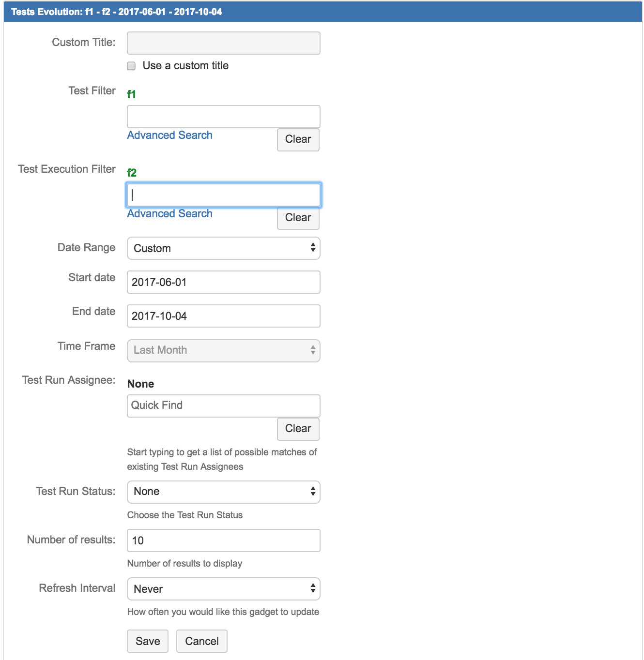This screenshot has width=644, height=660.
Task: Cancel the gadget configuration
Action: point(202,641)
